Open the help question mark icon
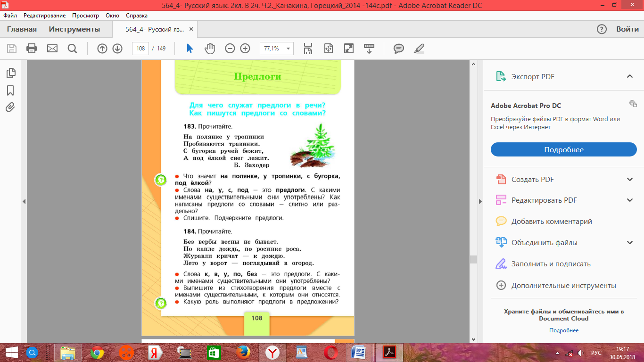644x362 pixels. click(x=602, y=29)
